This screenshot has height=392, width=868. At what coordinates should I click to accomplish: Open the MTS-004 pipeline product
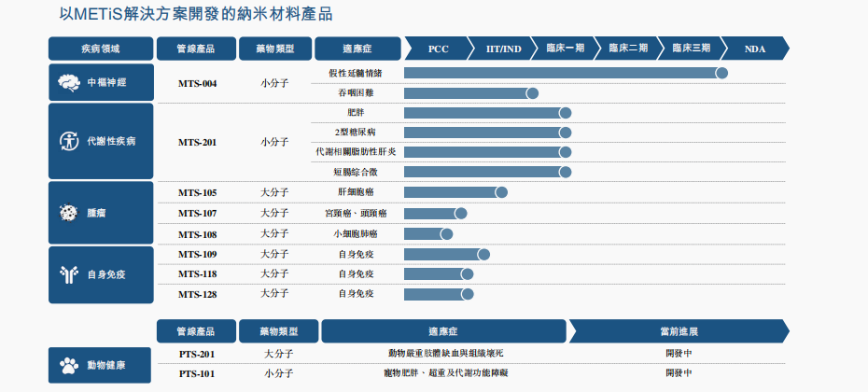(197, 83)
